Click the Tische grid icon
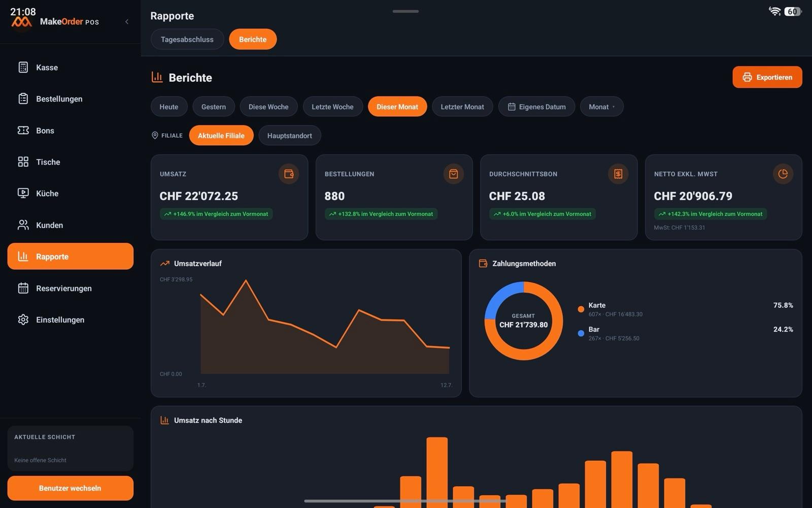 click(x=23, y=162)
